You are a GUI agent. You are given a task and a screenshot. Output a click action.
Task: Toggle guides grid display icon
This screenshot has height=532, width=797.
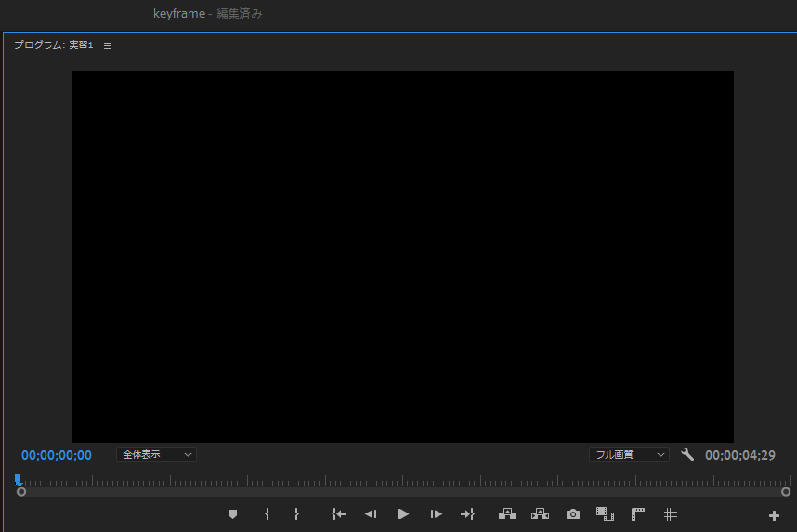671,514
